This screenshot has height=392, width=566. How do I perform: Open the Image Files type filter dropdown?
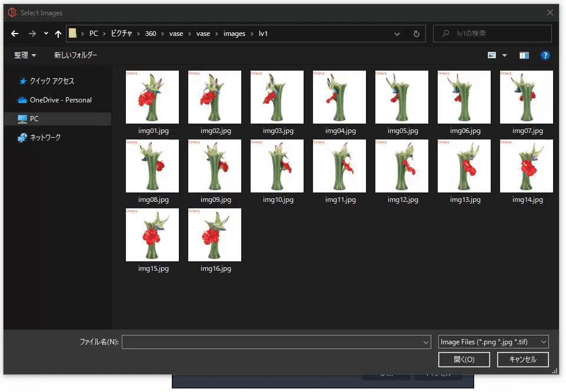[493, 342]
